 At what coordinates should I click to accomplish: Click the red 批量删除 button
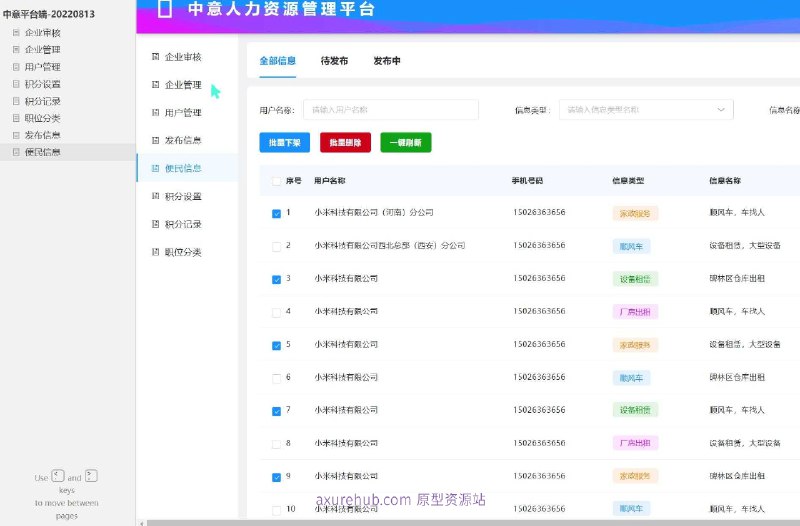coord(345,142)
